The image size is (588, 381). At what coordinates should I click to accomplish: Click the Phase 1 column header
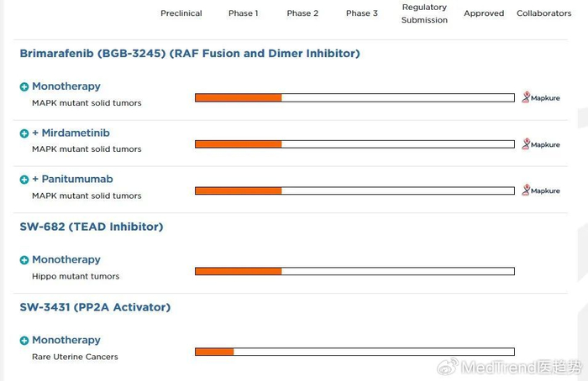[244, 13]
